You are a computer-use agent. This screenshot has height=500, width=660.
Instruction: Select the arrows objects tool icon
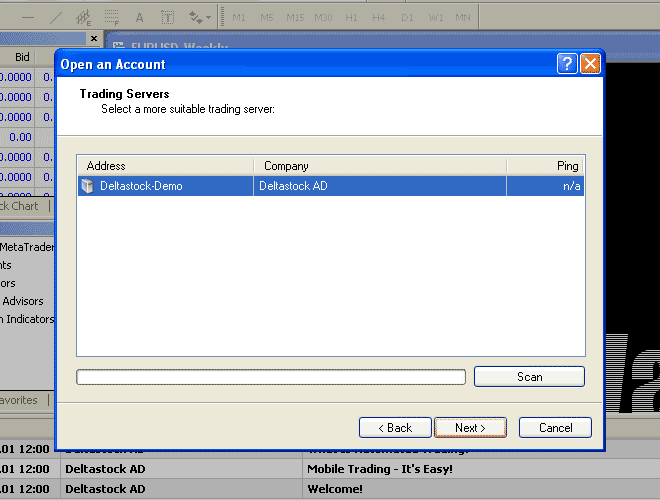195,18
